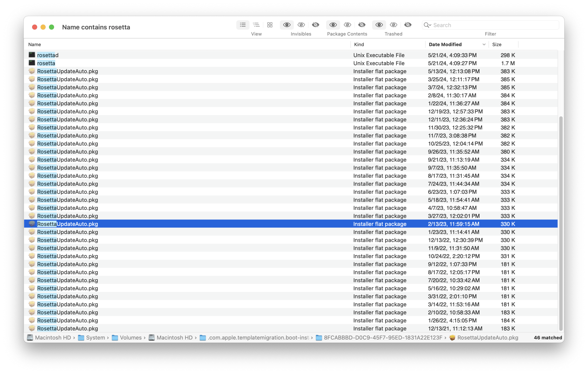Sort by Kind column header
Screen dimensions: 588x374
pos(359,44)
